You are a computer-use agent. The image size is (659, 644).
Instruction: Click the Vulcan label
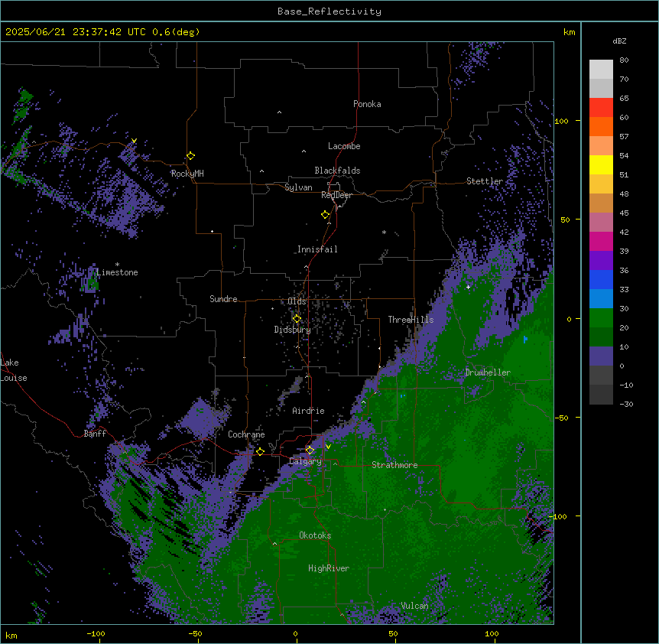tap(414, 606)
